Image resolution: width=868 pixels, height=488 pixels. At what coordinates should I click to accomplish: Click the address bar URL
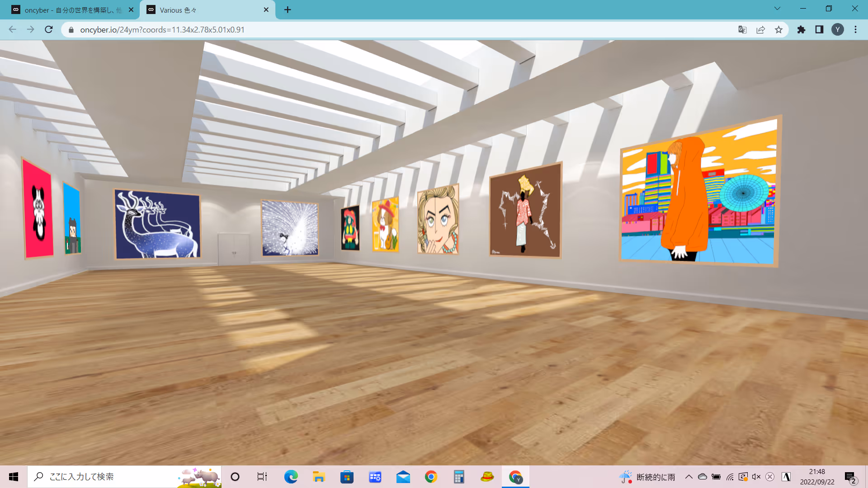coord(163,30)
